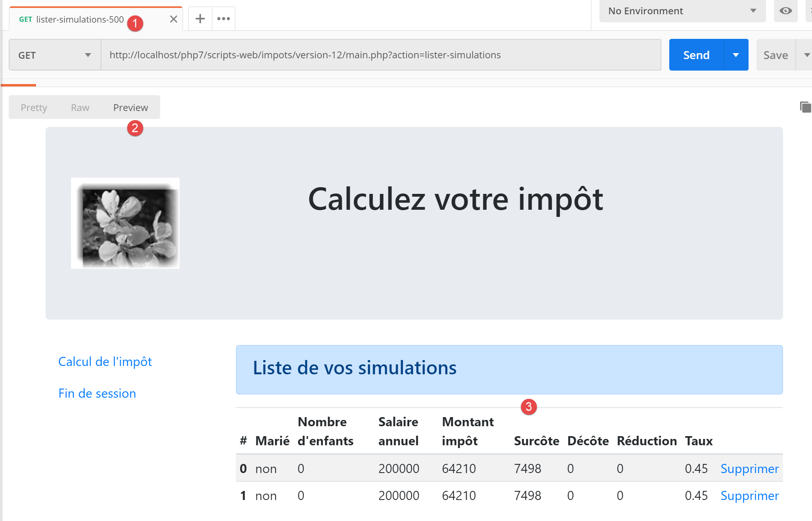Screen dimensions: 812x521
Task: Switch to the Pretty response view
Action: point(34,107)
